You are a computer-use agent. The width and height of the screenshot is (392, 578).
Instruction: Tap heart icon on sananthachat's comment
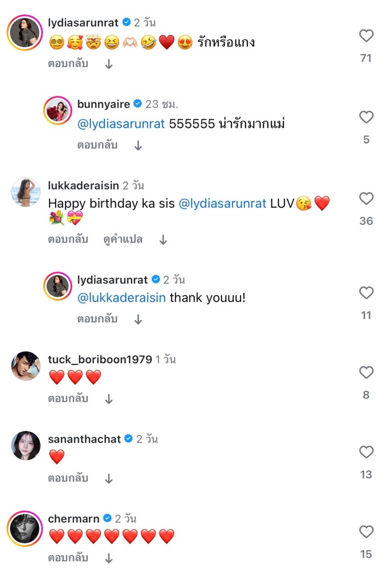366,452
